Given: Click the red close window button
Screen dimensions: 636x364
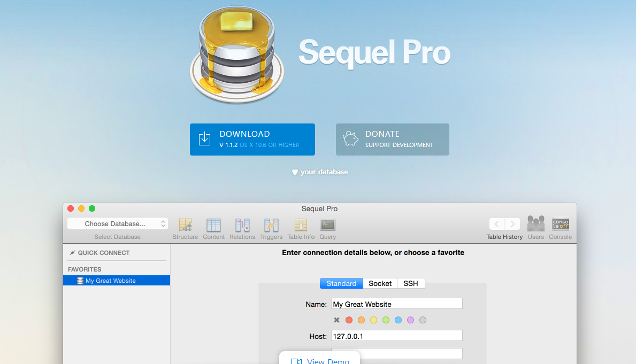Looking at the screenshot, I should 71,208.
